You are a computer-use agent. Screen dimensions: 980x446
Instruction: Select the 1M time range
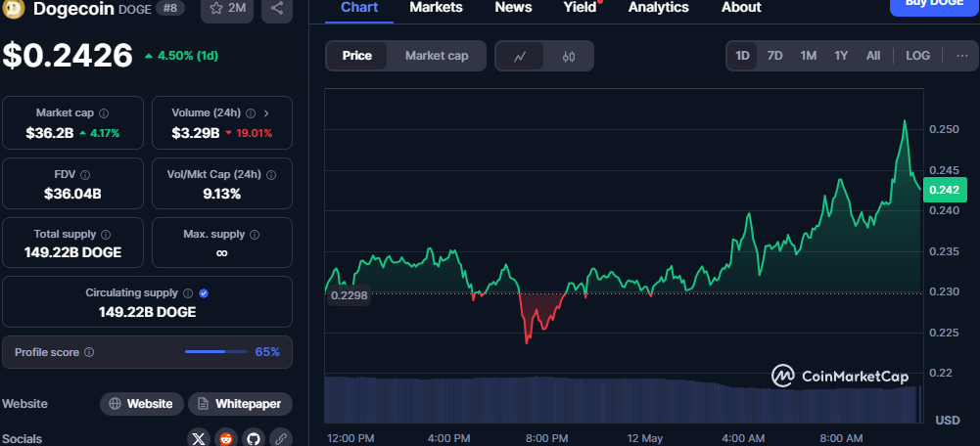[x=808, y=56]
